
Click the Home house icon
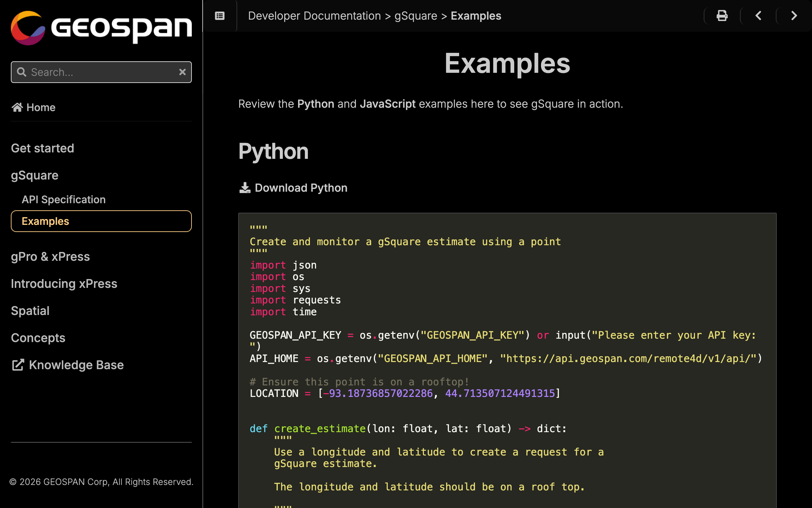pos(17,107)
